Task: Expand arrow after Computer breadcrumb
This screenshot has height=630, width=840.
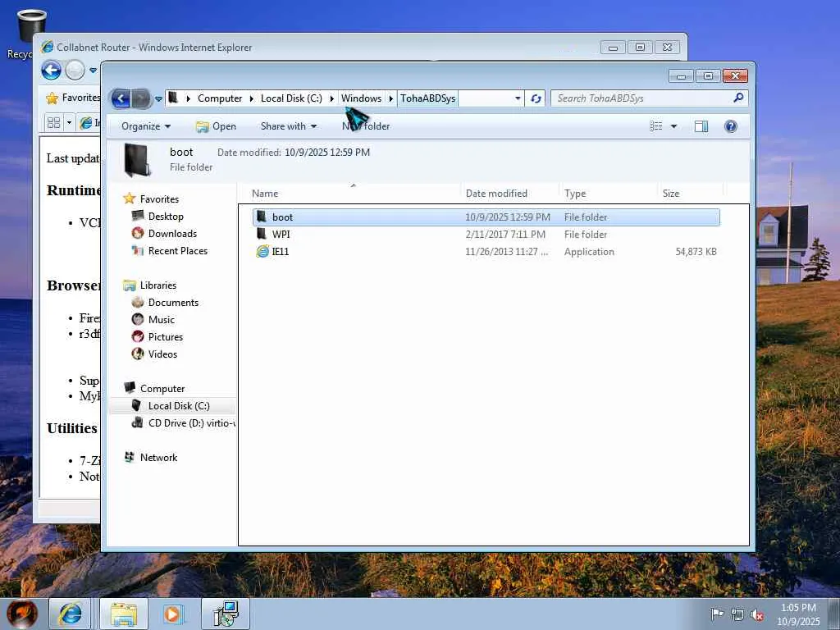Action: pos(252,98)
